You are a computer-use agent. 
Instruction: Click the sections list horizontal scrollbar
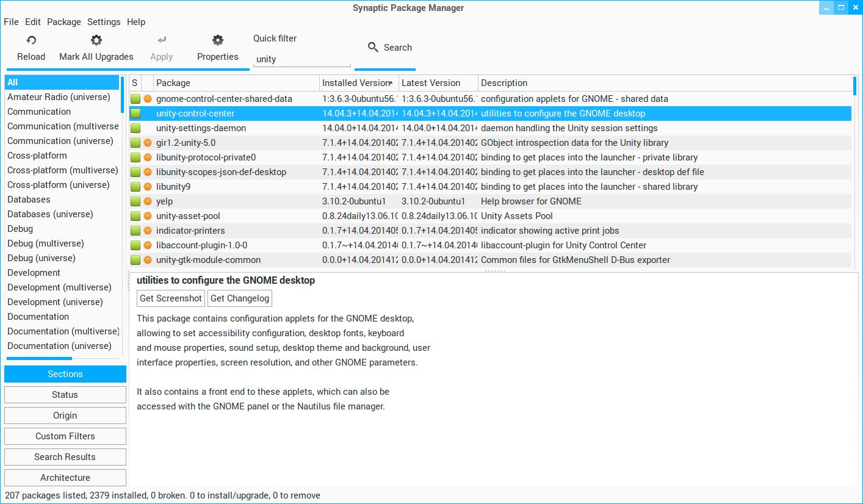[39, 358]
